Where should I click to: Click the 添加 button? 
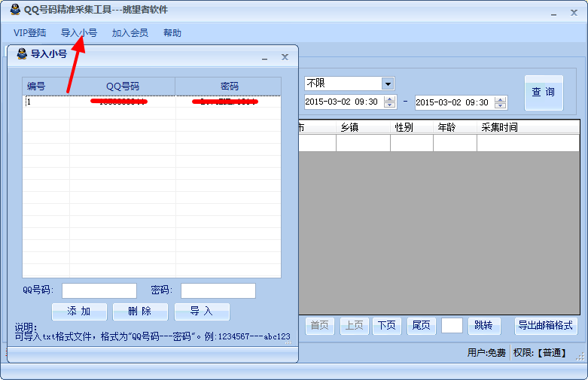[79, 312]
